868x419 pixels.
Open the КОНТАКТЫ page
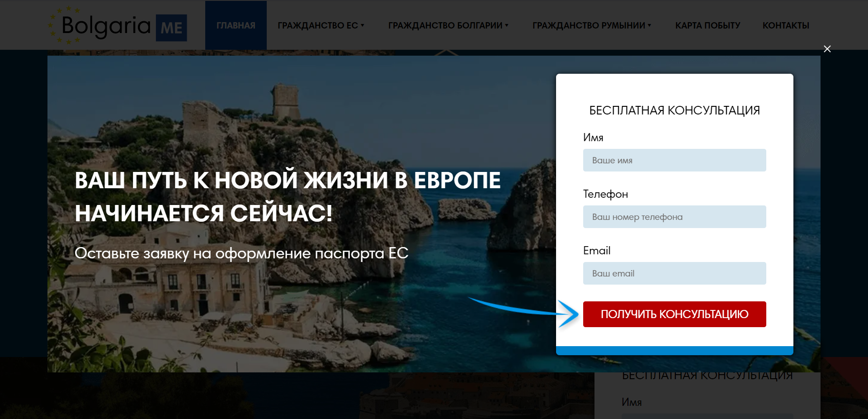coord(786,25)
